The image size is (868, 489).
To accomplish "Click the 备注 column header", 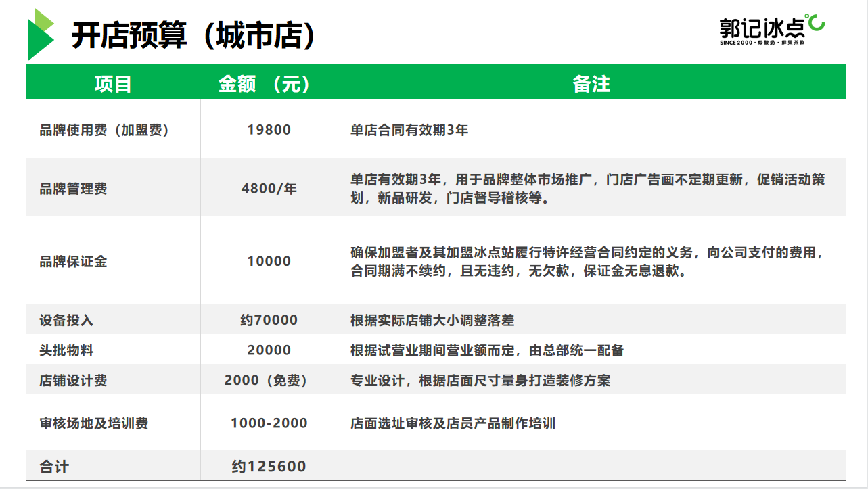I will coord(591,84).
